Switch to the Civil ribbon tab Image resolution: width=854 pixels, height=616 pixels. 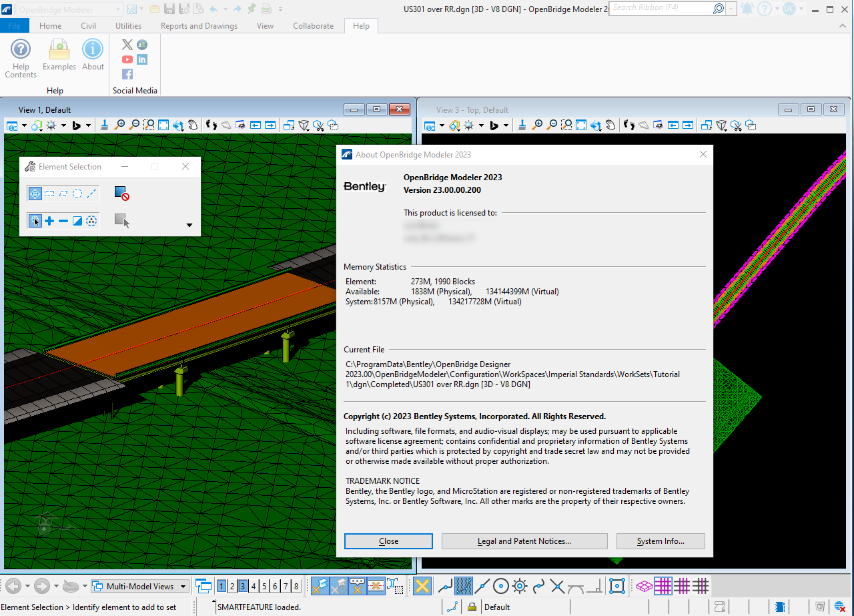pyautogui.click(x=89, y=26)
